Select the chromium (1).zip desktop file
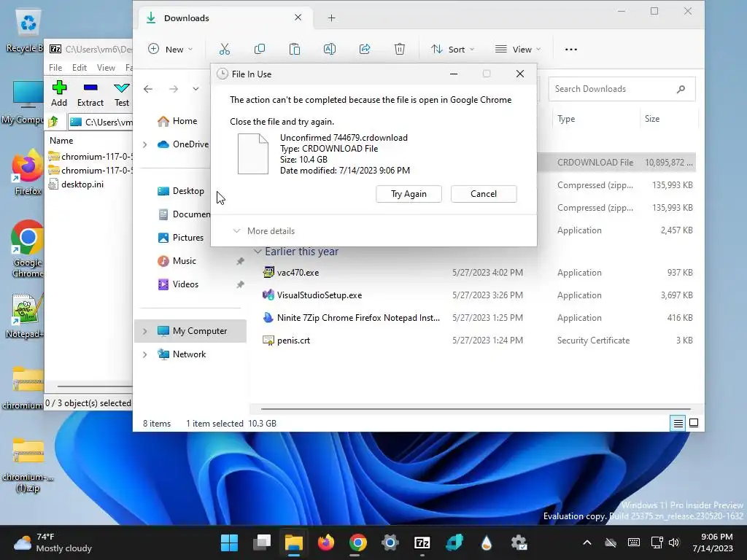Viewport: 747px width, 560px height. click(x=28, y=464)
